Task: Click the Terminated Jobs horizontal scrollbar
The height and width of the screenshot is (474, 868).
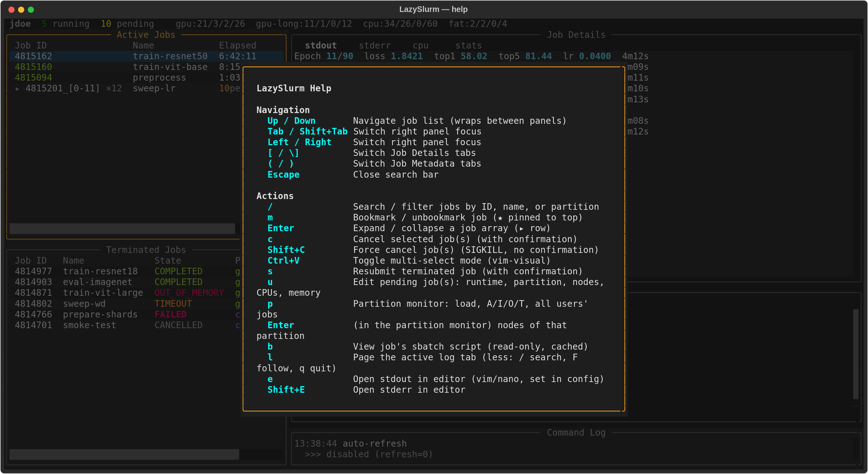Action: pyautogui.click(x=124, y=454)
